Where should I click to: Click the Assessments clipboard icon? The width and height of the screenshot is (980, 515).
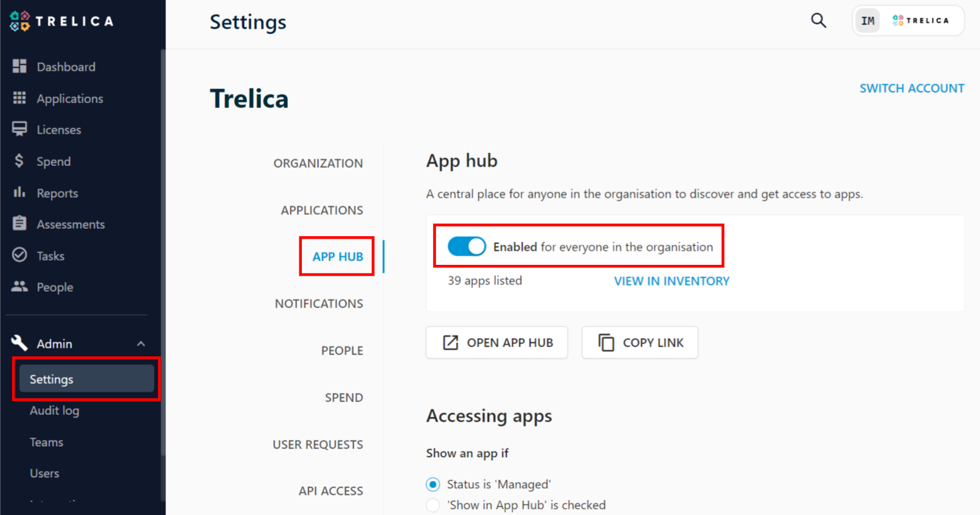tap(20, 223)
